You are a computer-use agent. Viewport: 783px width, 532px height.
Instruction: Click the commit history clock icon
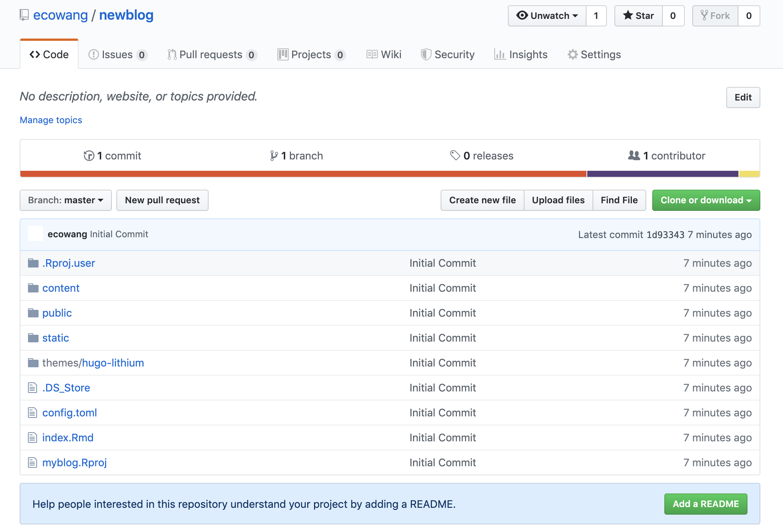click(89, 156)
